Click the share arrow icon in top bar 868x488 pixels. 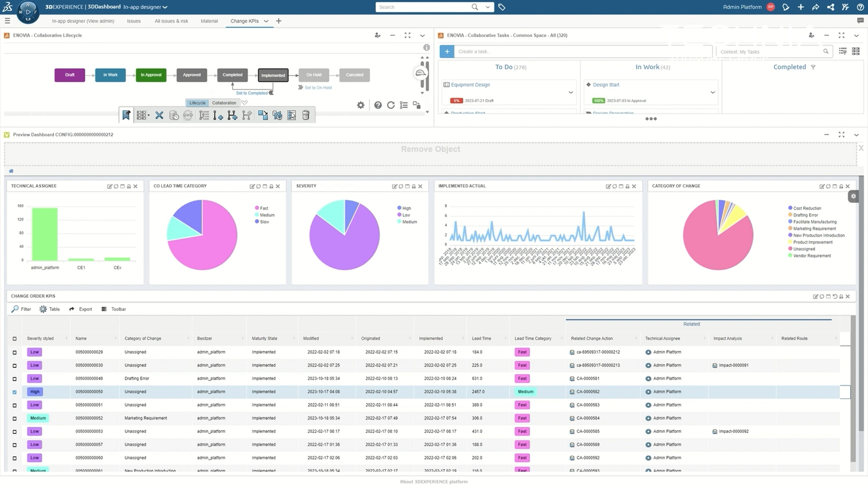(x=816, y=7)
